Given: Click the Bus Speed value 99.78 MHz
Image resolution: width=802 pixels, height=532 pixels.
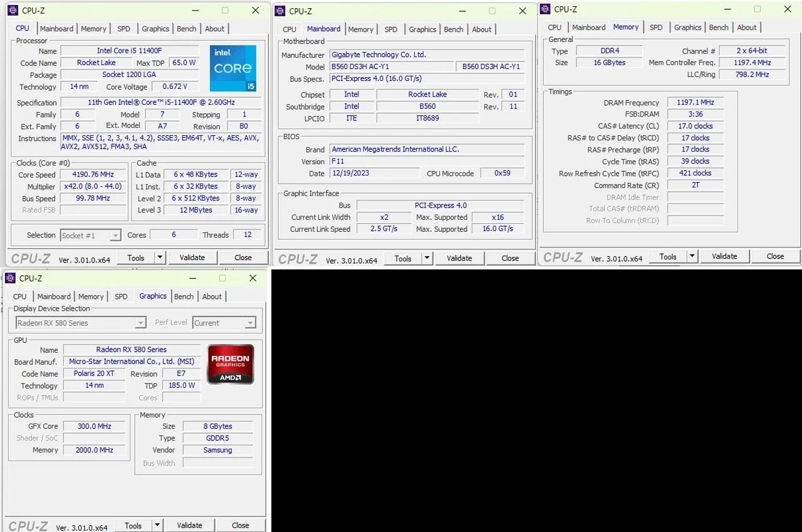Looking at the screenshot, I should point(93,198).
